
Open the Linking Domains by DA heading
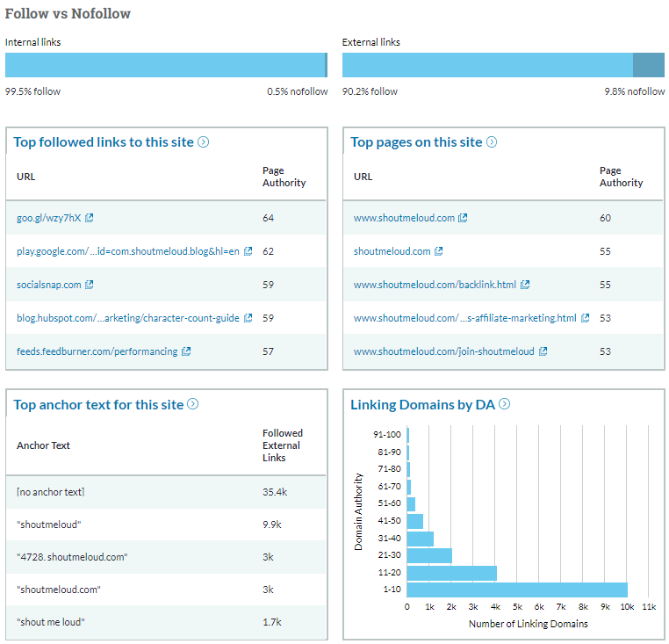(423, 404)
